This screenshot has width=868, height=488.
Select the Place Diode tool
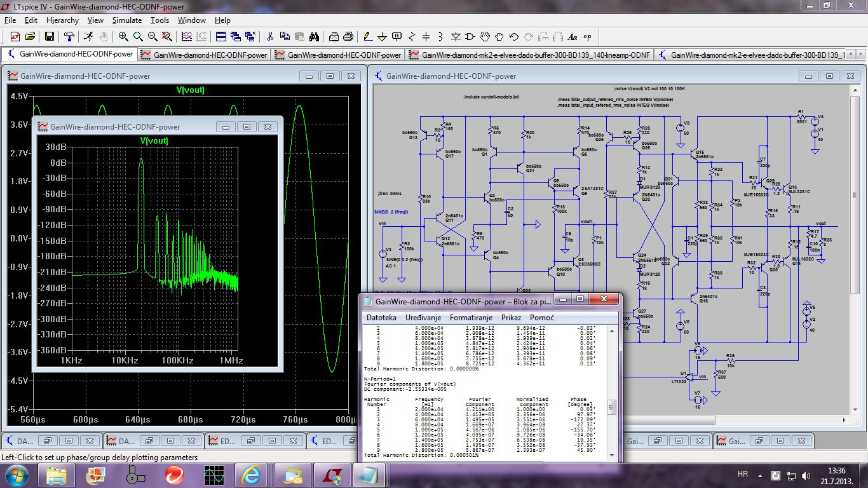(x=456, y=36)
